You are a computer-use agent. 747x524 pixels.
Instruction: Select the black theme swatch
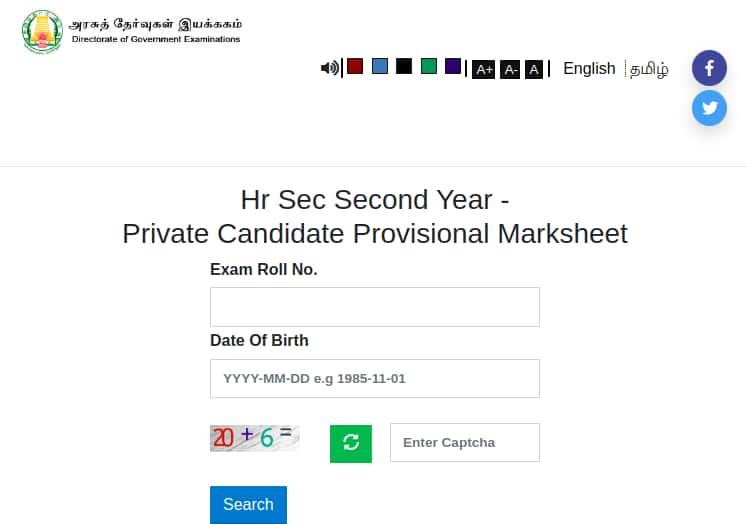(404, 66)
